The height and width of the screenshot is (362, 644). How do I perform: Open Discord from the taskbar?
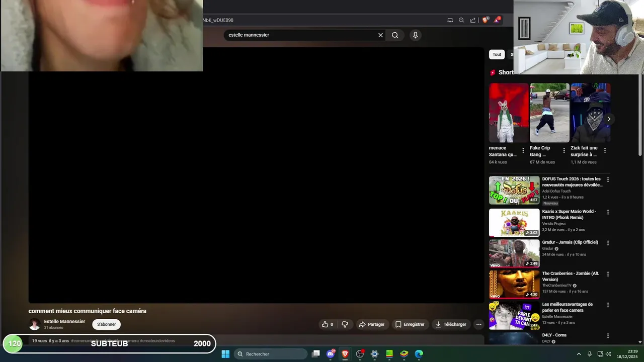tap(331, 354)
